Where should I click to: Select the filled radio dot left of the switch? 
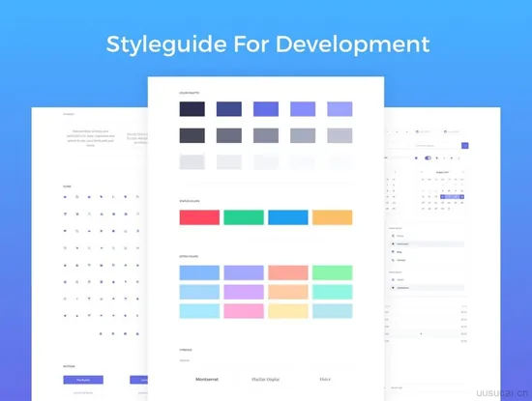click(x=416, y=158)
